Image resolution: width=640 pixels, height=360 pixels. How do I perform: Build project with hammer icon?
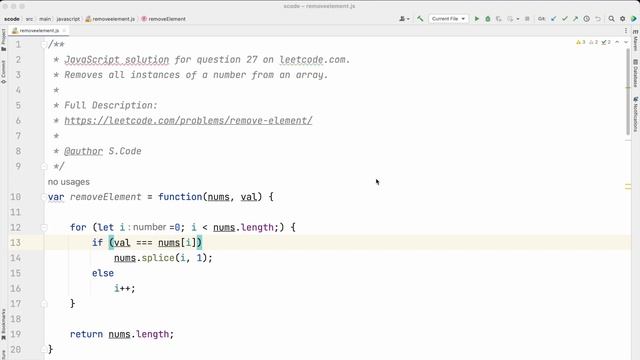tap(420, 19)
